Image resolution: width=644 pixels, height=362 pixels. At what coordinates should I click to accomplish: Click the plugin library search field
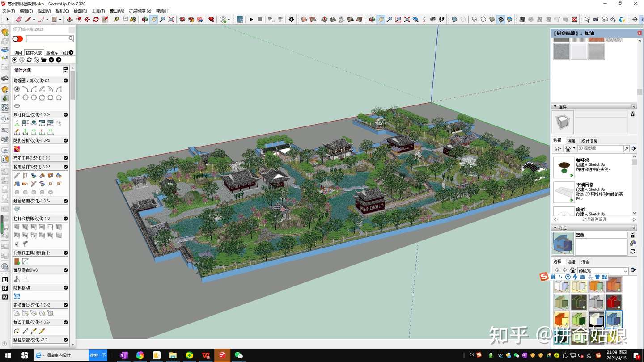pyautogui.click(x=50, y=38)
